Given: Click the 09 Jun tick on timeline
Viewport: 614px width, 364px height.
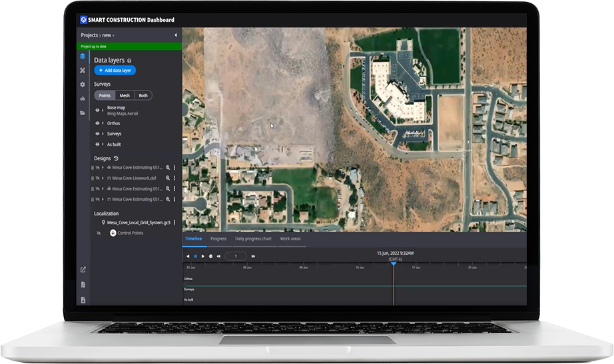Looking at the screenshot, I should (304, 268).
